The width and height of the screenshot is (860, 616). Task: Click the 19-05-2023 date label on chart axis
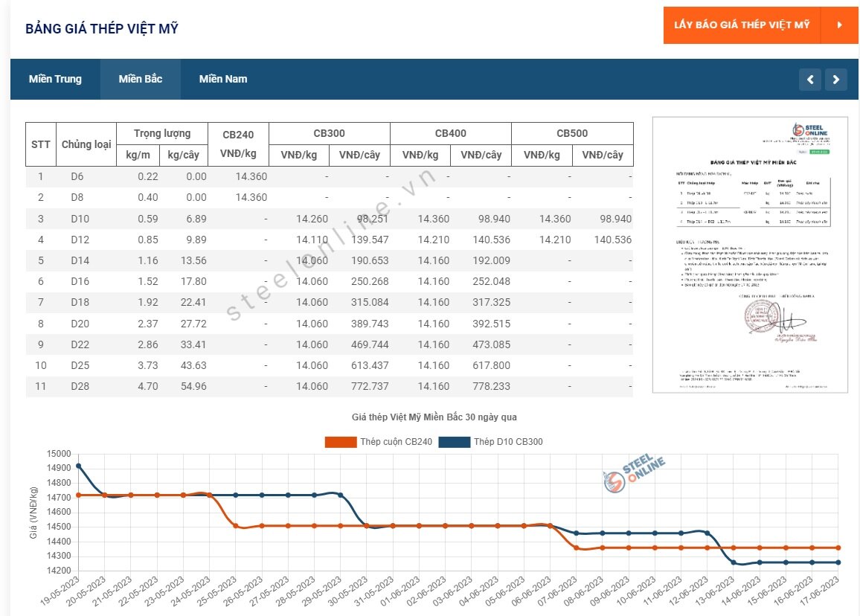(x=60, y=591)
